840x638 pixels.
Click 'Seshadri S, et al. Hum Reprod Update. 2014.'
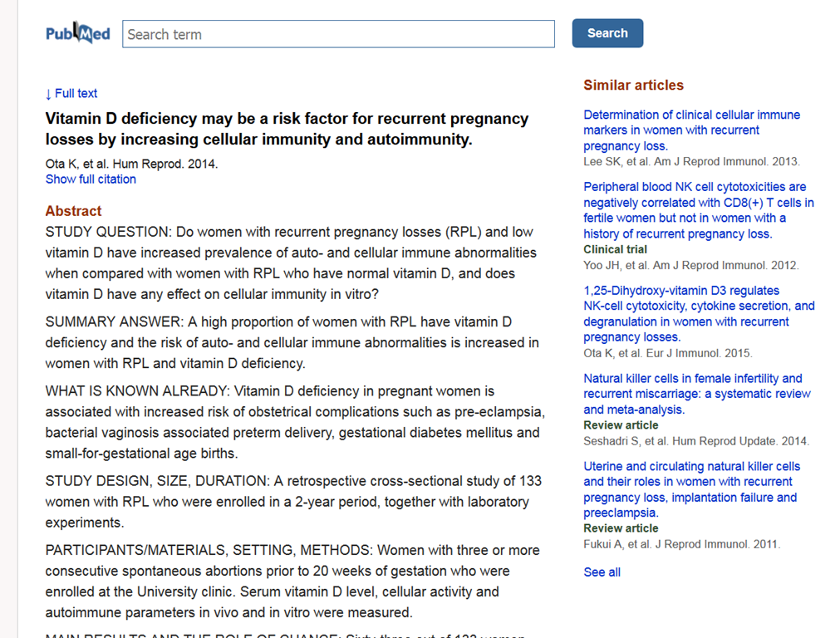click(696, 441)
